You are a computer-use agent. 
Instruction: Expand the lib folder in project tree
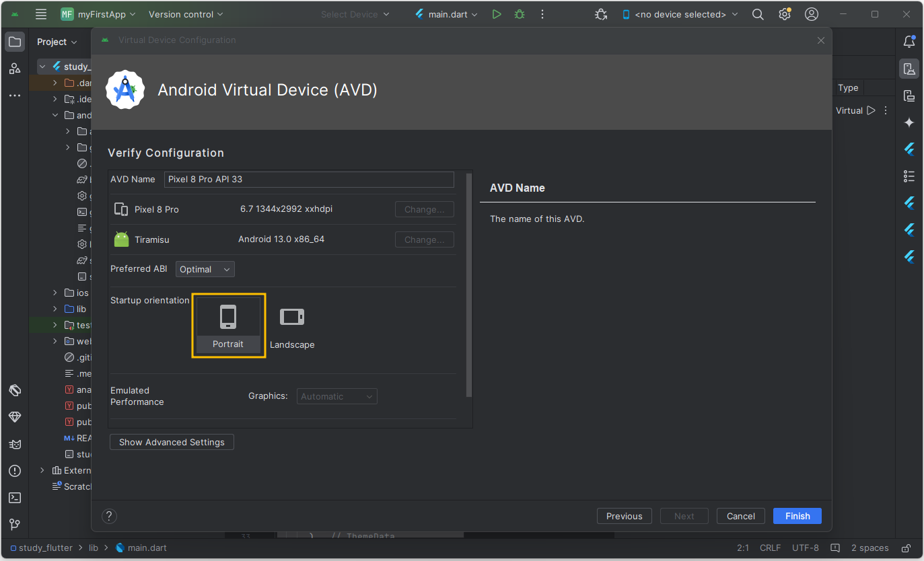pos(55,309)
